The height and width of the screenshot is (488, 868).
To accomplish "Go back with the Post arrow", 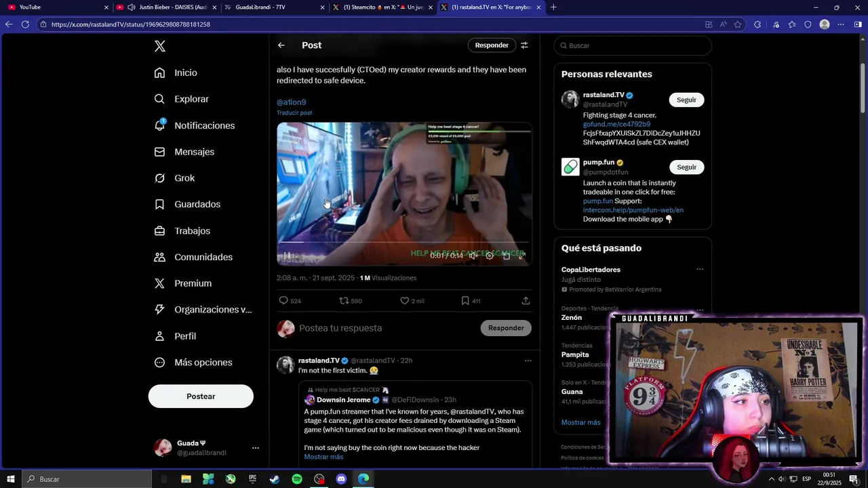I will click(281, 45).
